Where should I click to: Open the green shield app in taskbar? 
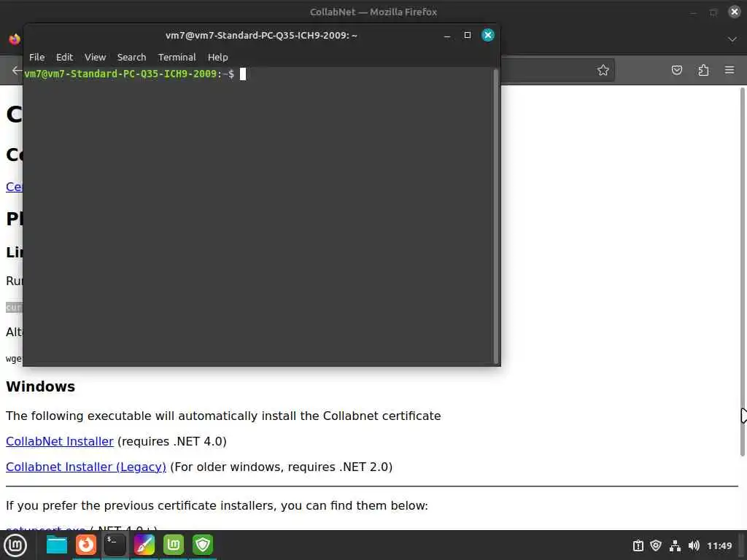click(x=203, y=545)
